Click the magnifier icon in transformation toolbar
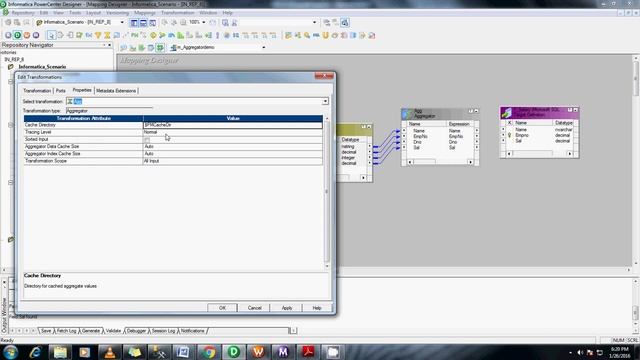Viewport: 640px width, 360px height. (x=307, y=36)
